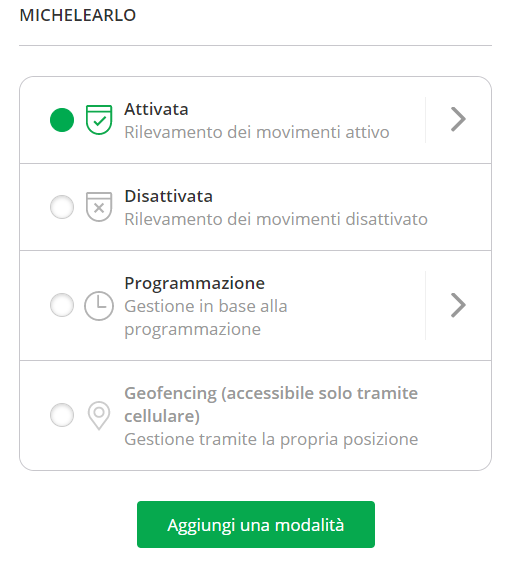Viewport: 514px width, 566px height.
Task: Select the Geofencing radio button
Action: (62, 415)
